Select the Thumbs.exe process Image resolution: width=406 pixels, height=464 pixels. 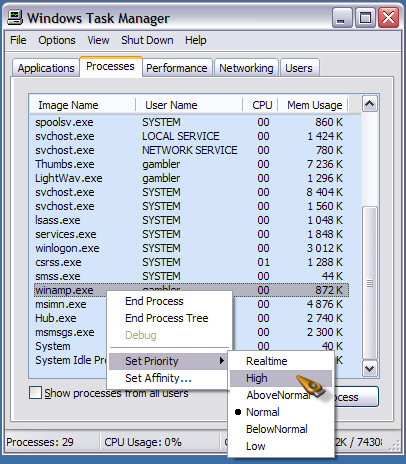pyautogui.click(x=191, y=164)
